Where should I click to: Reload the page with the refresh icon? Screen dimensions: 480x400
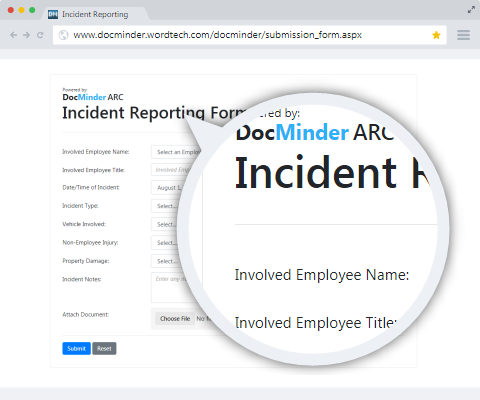(40, 35)
